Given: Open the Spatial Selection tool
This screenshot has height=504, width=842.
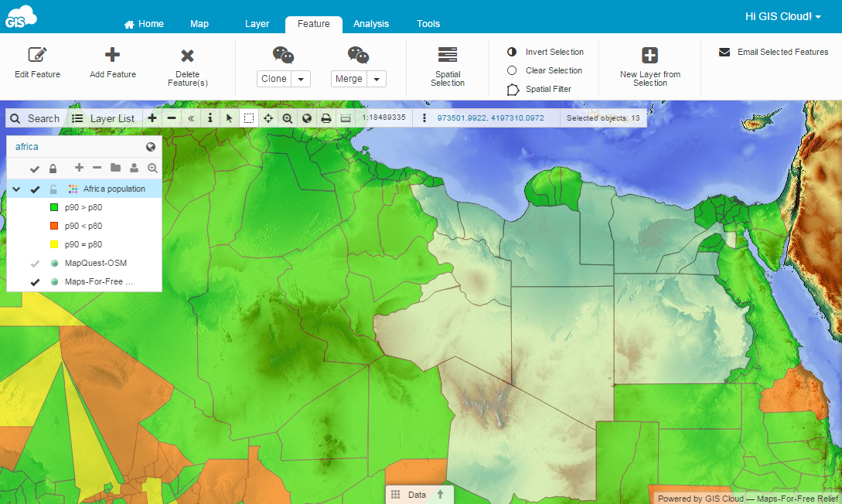Looking at the screenshot, I should tap(447, 55).
